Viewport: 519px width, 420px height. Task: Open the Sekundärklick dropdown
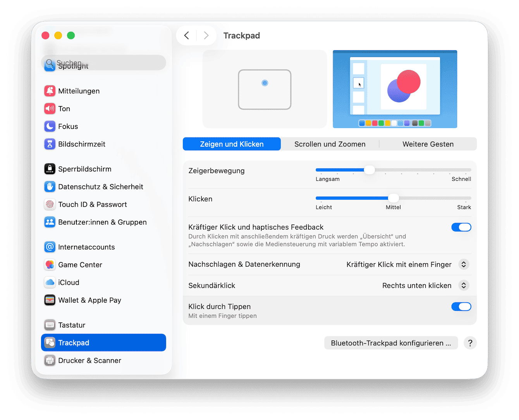coord(463,285)
